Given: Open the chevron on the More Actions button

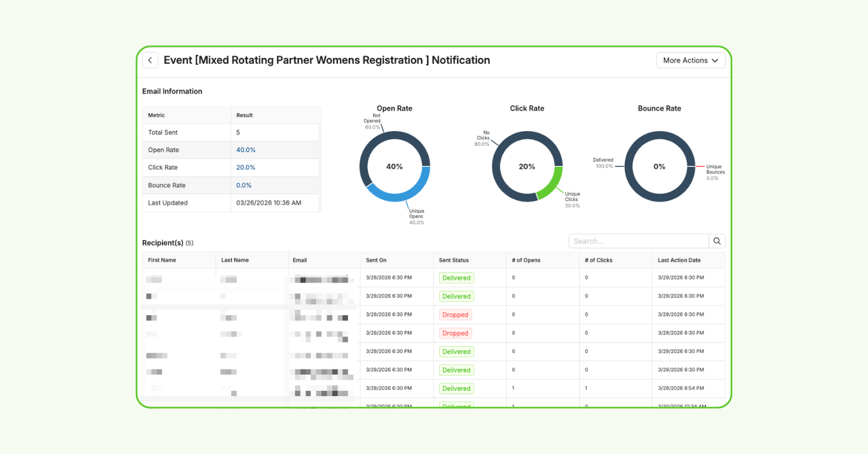Looking at the screenshot, I should coord(716,60).
